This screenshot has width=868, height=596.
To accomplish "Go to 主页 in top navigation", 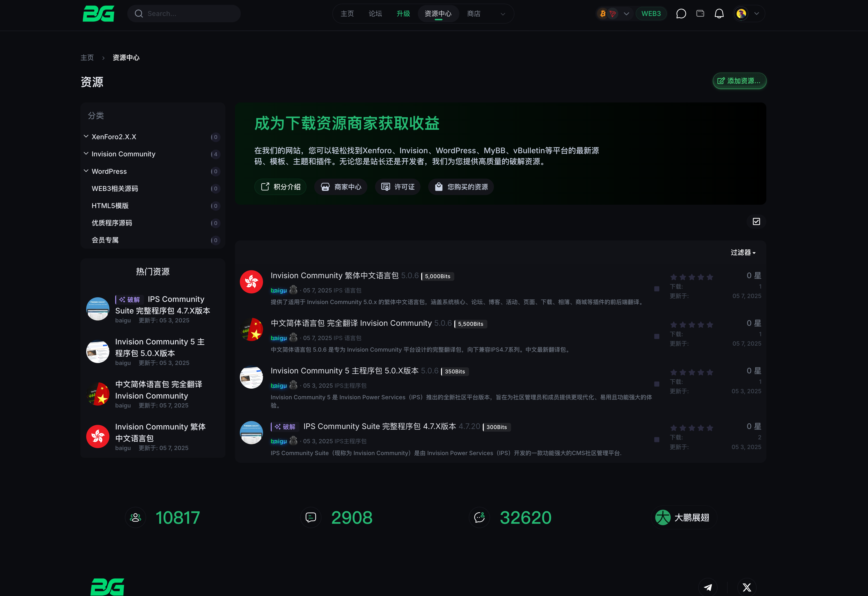I will pyautogui.click(x=347, y=14).
